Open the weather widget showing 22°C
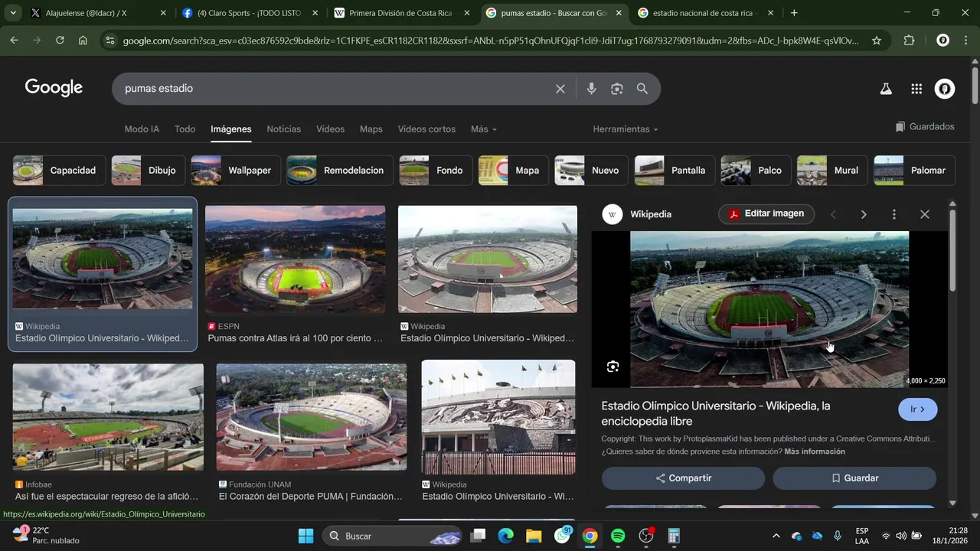The height and width of the screenshot is (551, 980). pyautogui.click(x=46, y=536)
